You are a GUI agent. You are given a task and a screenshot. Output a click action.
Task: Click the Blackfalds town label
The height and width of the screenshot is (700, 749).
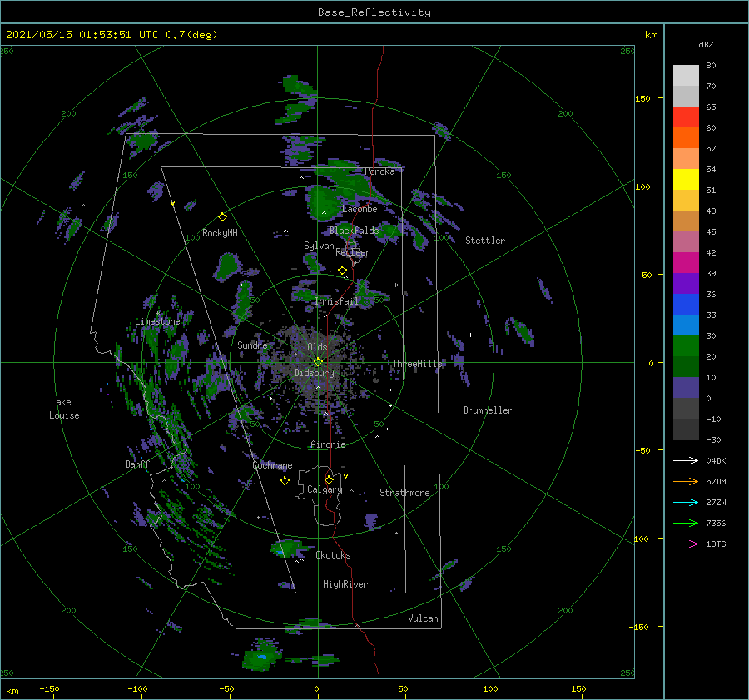coord(354,231)
